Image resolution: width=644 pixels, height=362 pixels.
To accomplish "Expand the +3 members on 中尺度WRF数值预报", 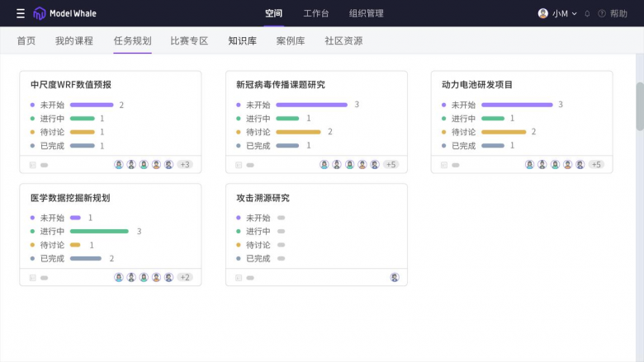I will pyautogui.click(x=184, y=165).
